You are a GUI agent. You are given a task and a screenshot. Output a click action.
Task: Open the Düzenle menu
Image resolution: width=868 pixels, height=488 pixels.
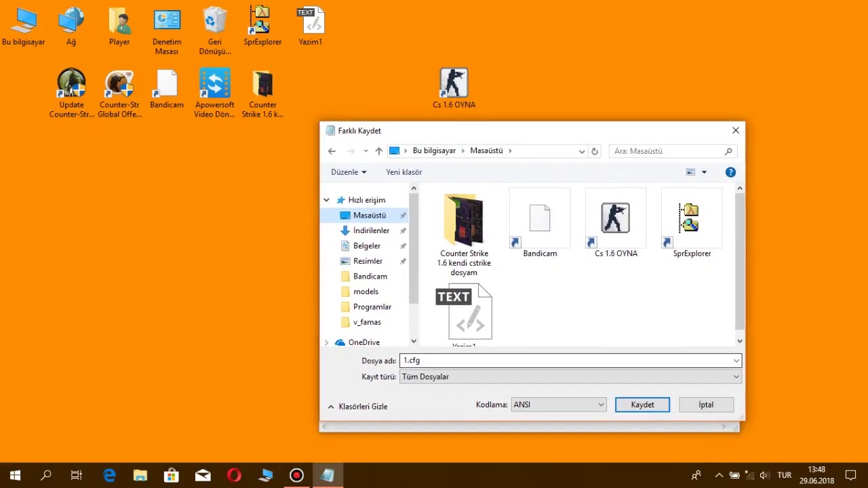[x=349, y=172]
